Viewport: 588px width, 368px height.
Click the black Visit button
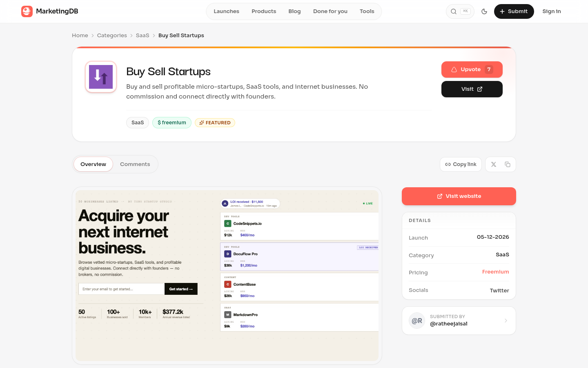pos(472,89)
